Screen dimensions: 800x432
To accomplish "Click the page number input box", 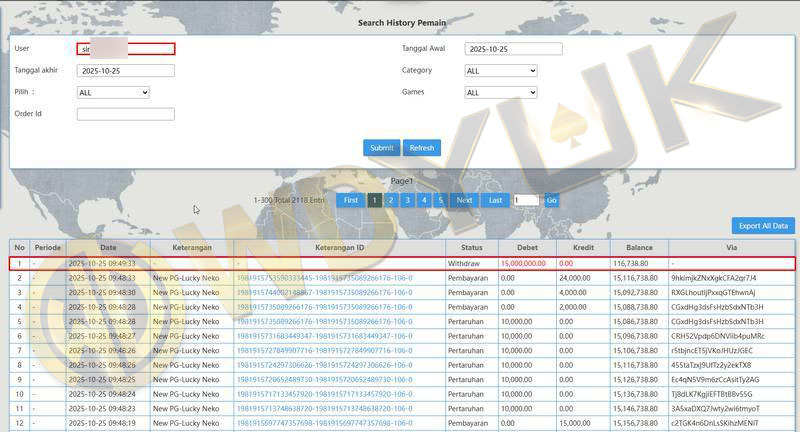I will 525,200.
